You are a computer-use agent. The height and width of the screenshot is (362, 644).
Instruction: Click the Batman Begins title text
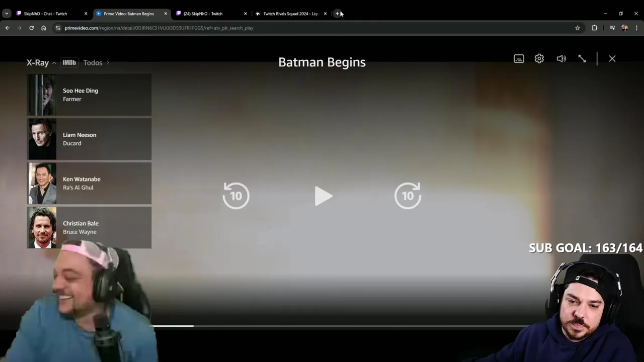(322, 62)
